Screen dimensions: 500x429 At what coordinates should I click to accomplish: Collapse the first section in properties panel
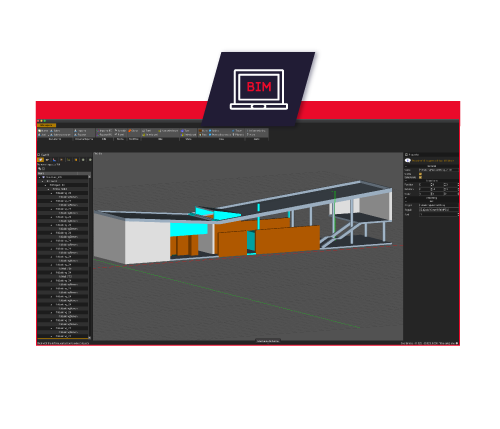pos(406,166)
